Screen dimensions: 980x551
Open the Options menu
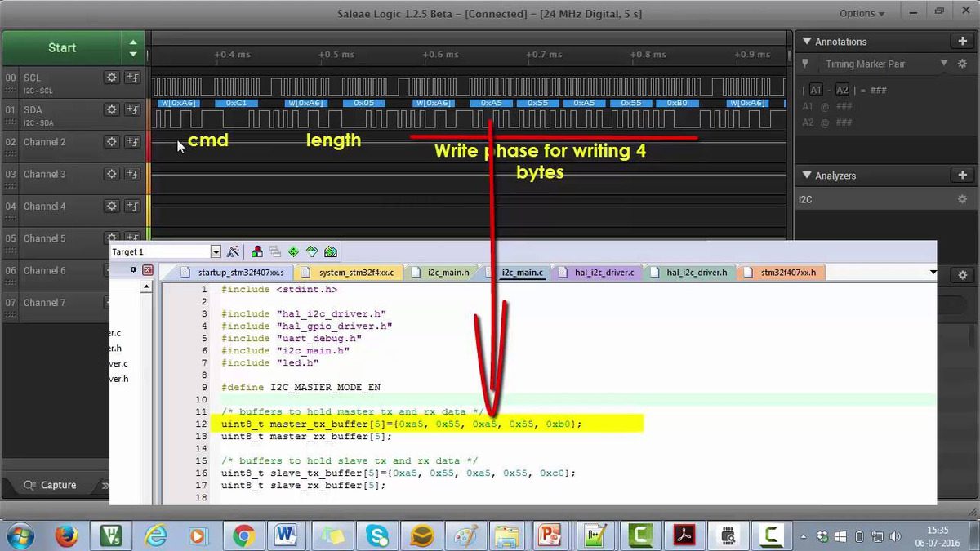pos(862,13)
